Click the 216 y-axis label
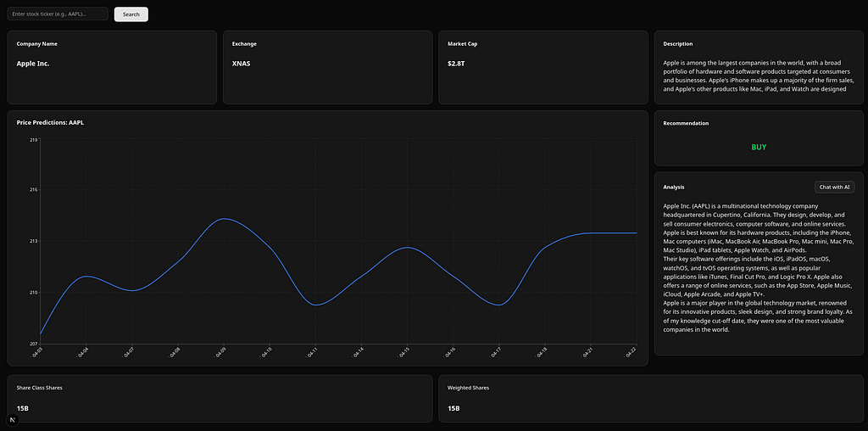 (x=33, y=190)
